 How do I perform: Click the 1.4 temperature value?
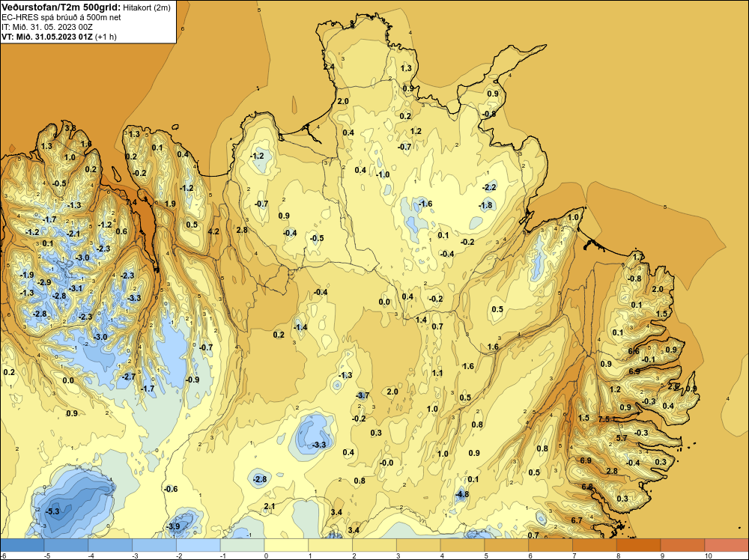[x=421, y=320]
